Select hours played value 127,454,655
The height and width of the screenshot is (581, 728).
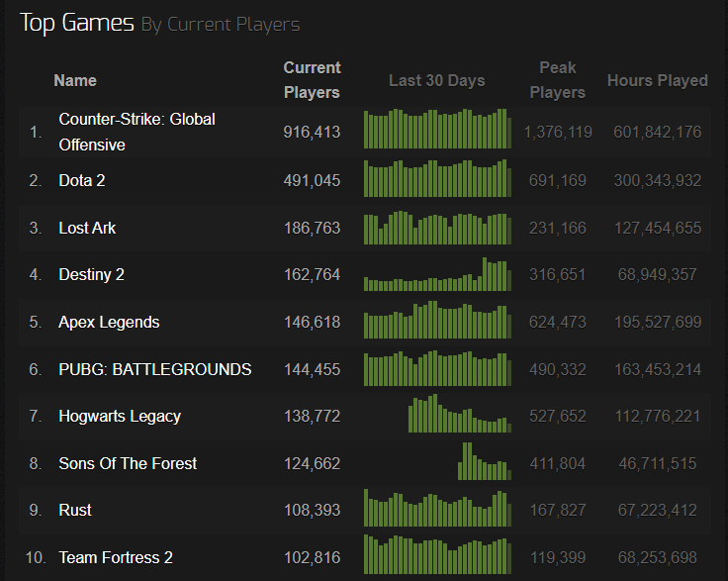click(x=658, y=228)
